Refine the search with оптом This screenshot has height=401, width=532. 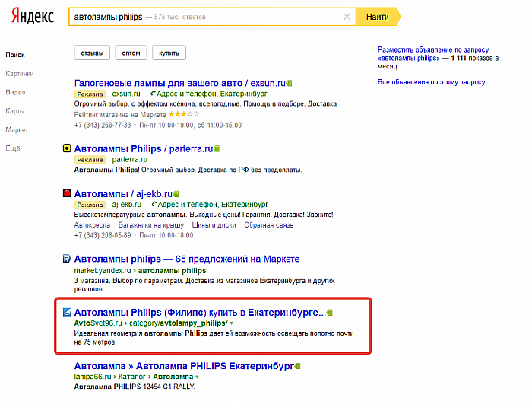pos(131,53)
